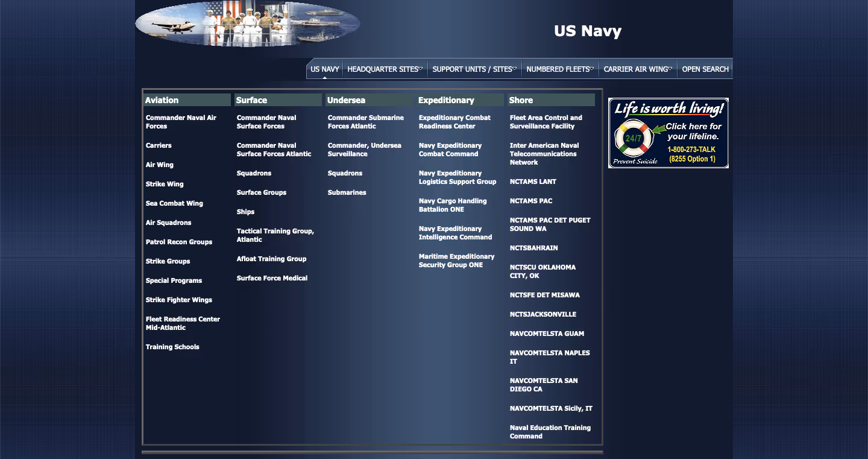This screenshot has height=459, width=868.
Task: Open the NCTAMS PAC link
Action: coord(531,201)
